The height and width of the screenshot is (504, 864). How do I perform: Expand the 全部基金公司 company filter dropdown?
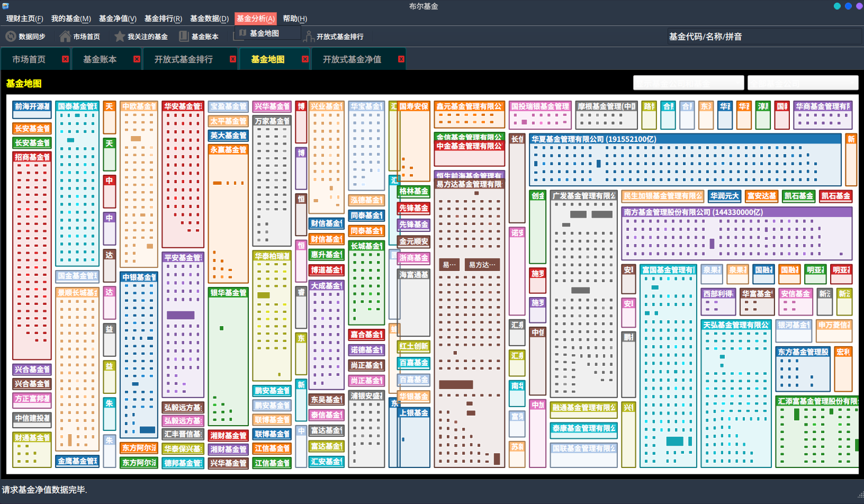click(x=803, y=83)
